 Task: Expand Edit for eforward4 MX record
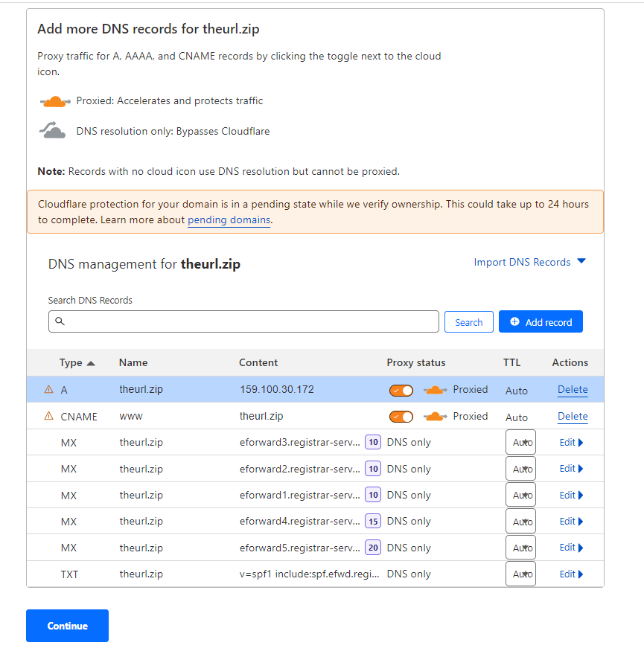coord(572,522)
